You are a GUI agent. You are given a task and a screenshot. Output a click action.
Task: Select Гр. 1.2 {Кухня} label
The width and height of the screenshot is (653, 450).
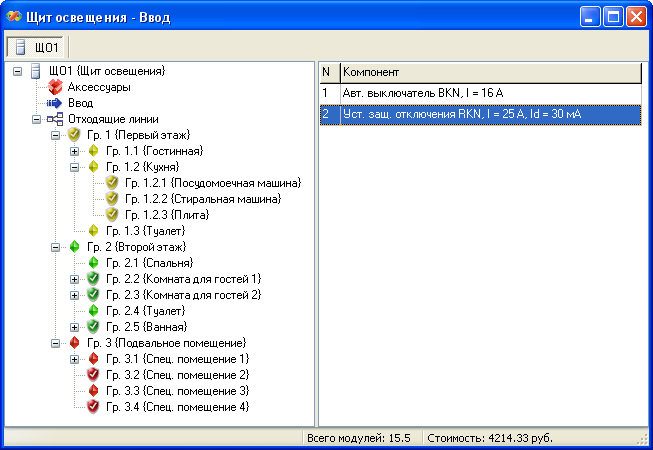coord(142,167)
